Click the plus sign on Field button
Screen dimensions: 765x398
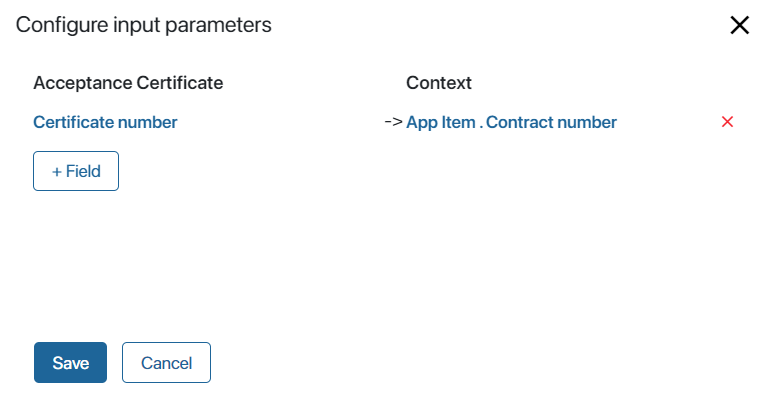(x=57, y=172)
